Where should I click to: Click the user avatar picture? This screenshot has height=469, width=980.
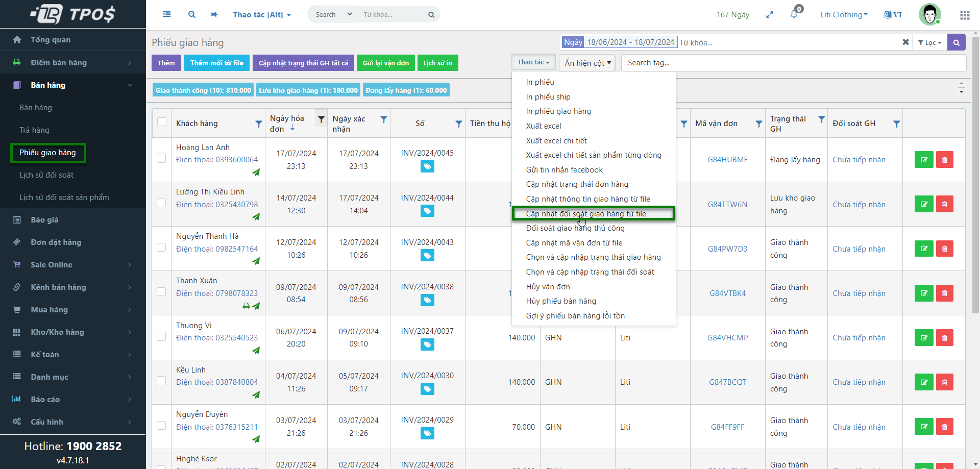tap(930, 14)
